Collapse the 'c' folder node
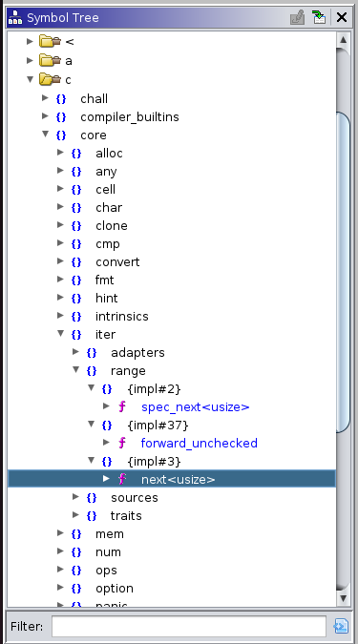 pos(30,79)
